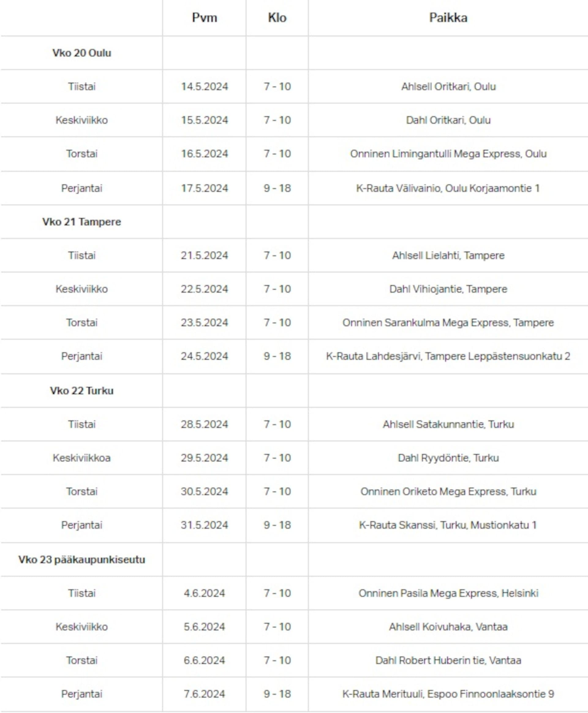Viewport: 588px width, 713px height.
Task: Click K-Rauta Skanssi, Turku, Mustionkatu 1
Action: [448, 525]
